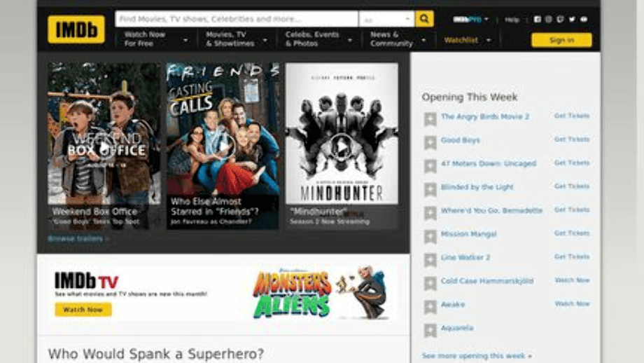Open IMDb Facebook page icon
Viewport: 644px width, 363px height.
537,20
